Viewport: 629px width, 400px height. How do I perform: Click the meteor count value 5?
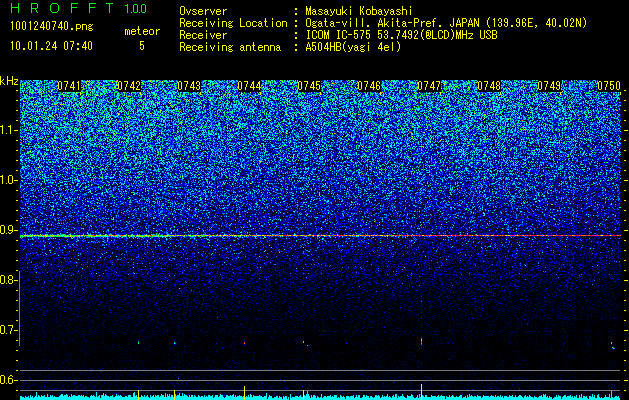pyautogui.click(x=142, y=46)
